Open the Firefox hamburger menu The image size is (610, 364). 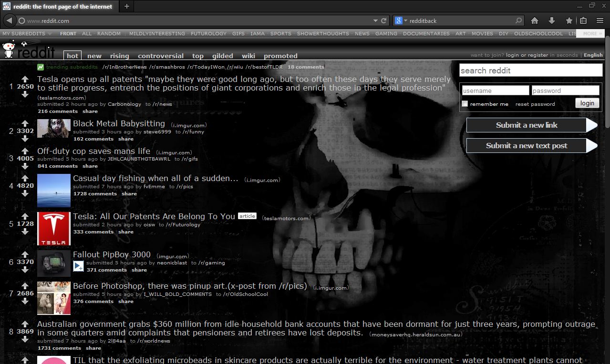[x=600, y=20]
